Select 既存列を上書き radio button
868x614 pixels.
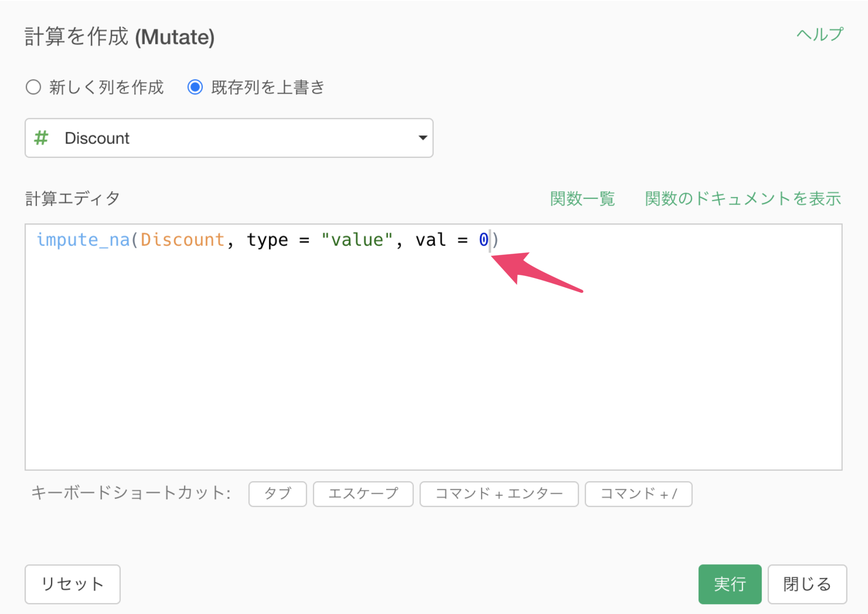click(195, 87)
